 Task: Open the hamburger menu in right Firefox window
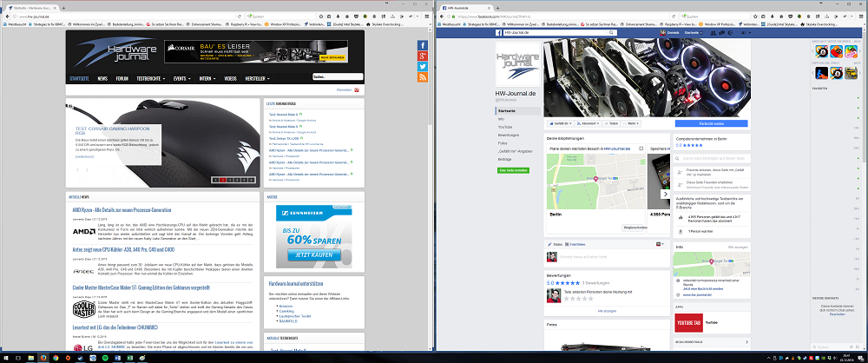click(x=861, y=16)
